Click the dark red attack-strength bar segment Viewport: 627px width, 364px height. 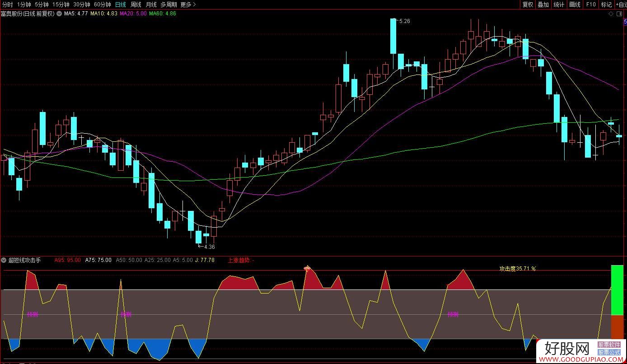617,327
